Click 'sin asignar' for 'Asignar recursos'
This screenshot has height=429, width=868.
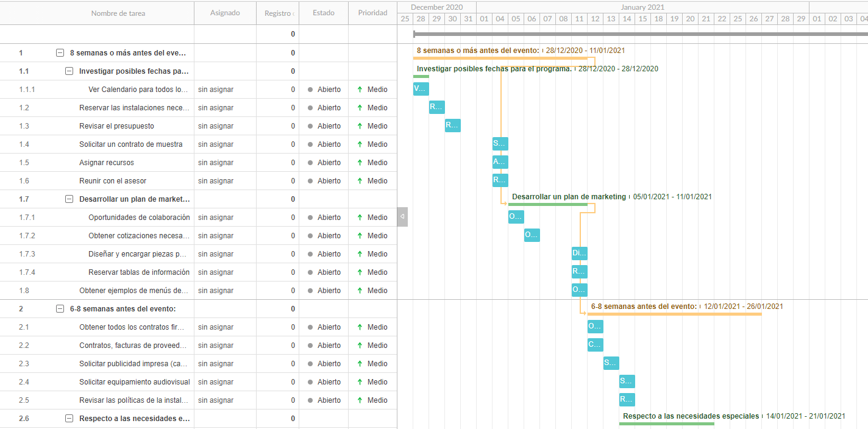pos(216,163)
